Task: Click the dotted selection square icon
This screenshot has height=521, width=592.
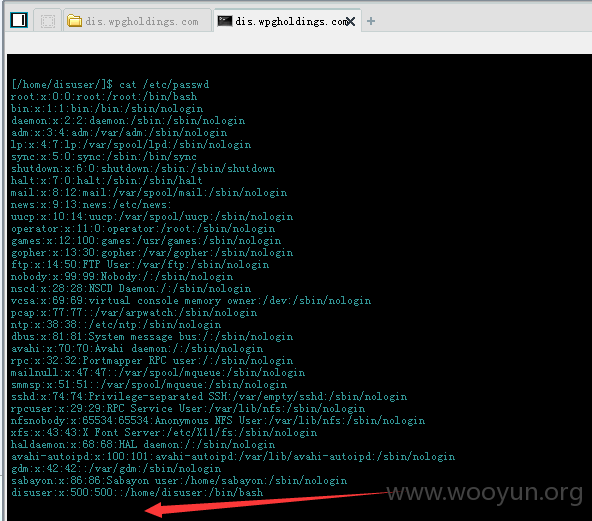Action: pos(48,21)
